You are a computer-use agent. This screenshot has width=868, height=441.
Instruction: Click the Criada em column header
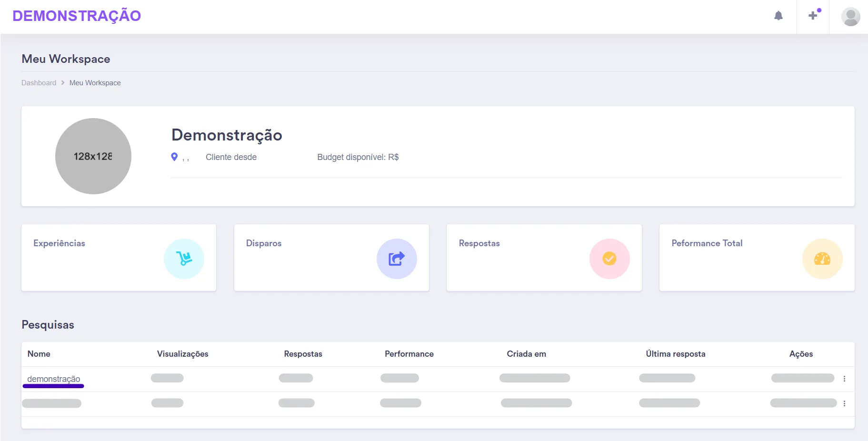527,354
